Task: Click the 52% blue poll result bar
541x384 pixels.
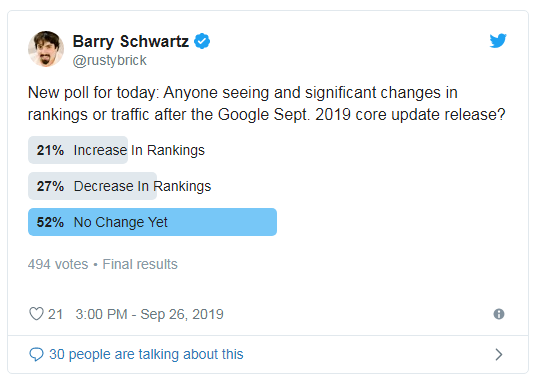Action: coord(153,222)
